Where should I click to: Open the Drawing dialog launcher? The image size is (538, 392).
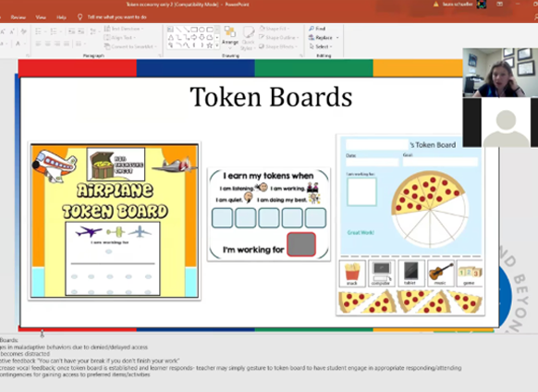pos(301,55)
